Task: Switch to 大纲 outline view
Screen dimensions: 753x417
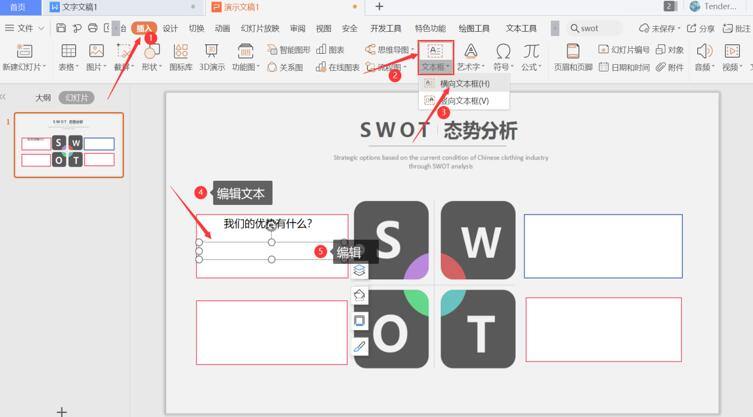Action: (43, 98)
